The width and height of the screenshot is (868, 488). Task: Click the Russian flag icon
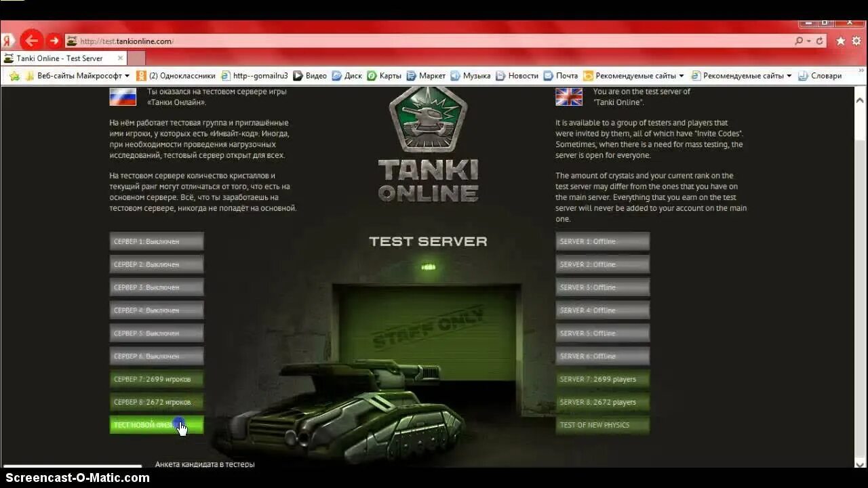coord(123,97)
